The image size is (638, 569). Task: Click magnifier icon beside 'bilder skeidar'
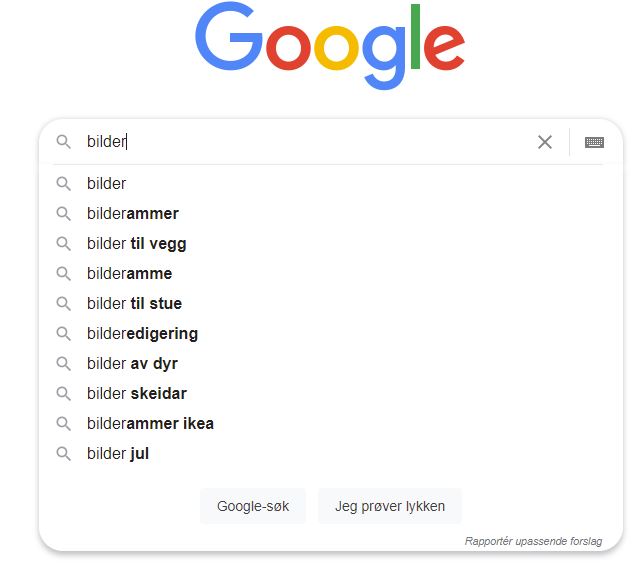[x=64, y=393]
